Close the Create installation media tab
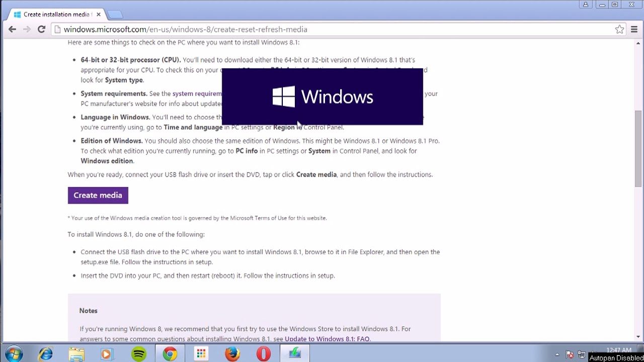 click(x=98, y=14)
